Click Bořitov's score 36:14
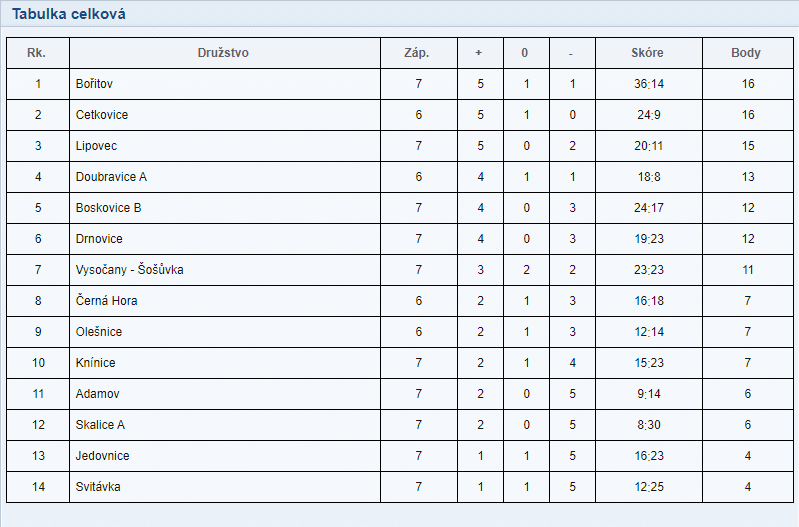 pos(649,84)
